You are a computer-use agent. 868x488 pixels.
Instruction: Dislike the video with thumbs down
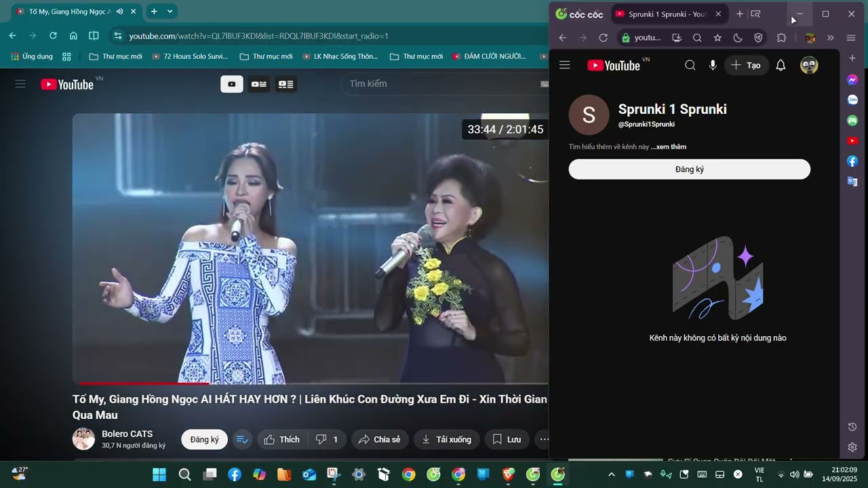point(327,439)
